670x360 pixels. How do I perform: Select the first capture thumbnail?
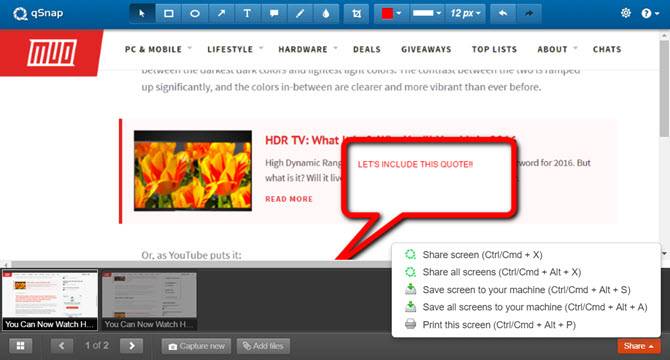50,300
